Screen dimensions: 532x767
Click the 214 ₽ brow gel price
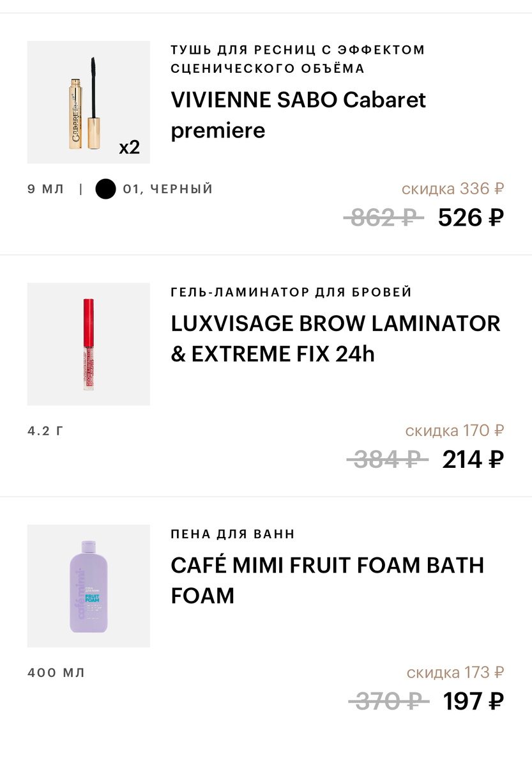pyautogui.click(x=473, y=459)
